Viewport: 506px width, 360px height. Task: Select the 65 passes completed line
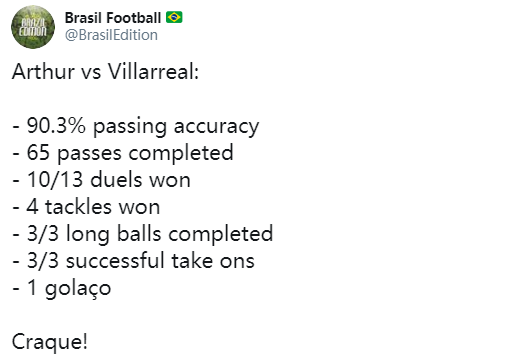(x=123, y=153)
